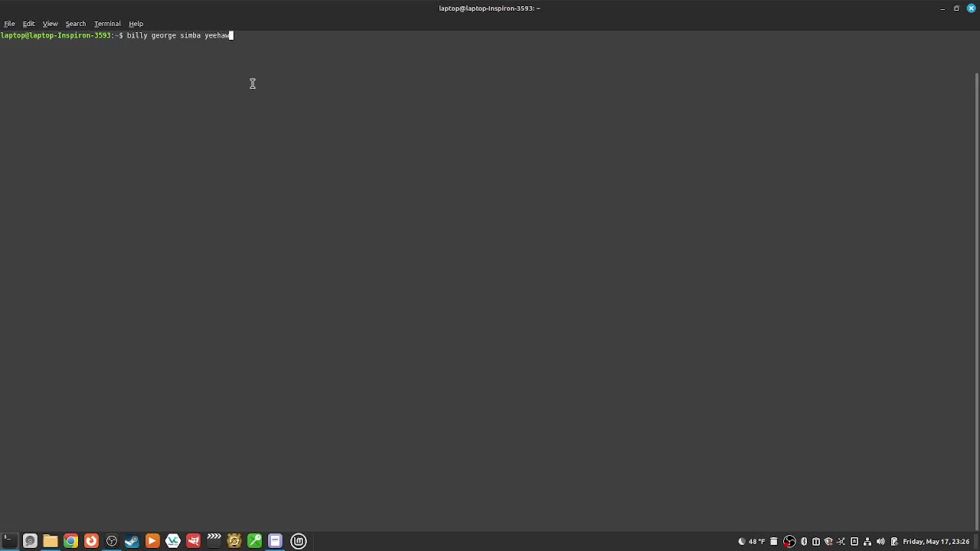Close the terminal window
The height and width of the screenshot is (551, 980).
click(971, 8)
